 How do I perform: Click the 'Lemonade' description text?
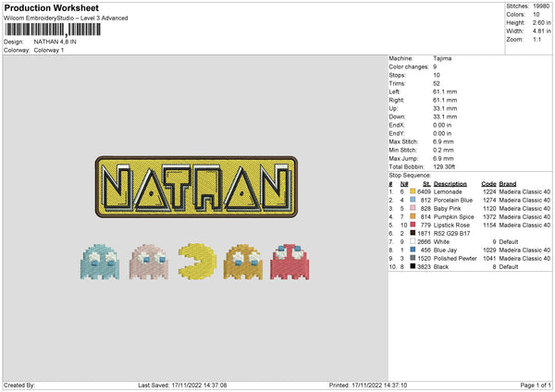(448, 191)
